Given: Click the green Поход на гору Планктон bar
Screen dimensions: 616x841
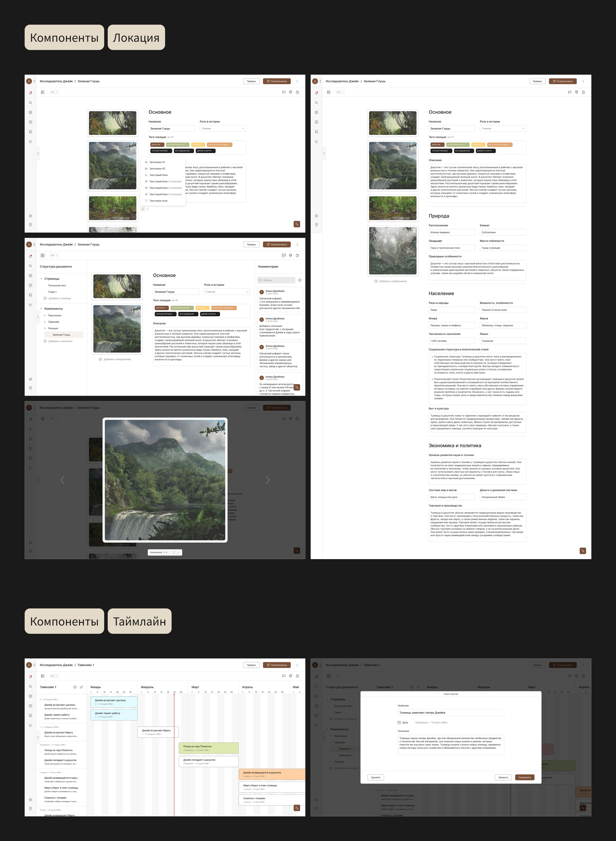Looking at the screenshot, I should [x=208, y=748].
